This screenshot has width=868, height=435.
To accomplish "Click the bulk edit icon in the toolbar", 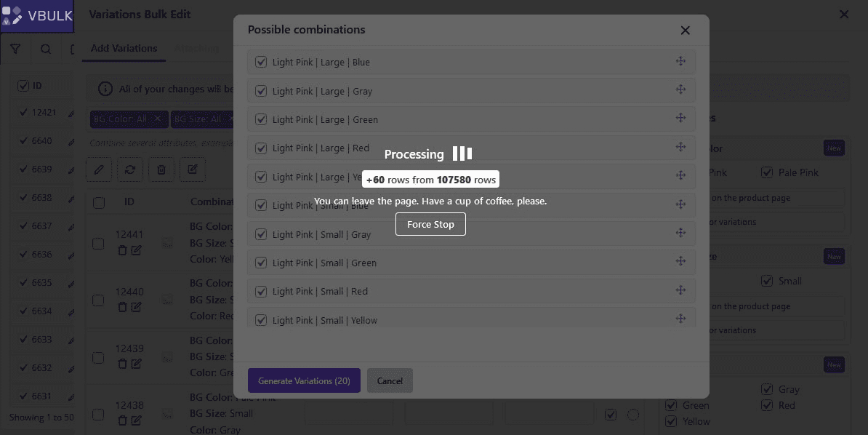I will tap(192, 169).
